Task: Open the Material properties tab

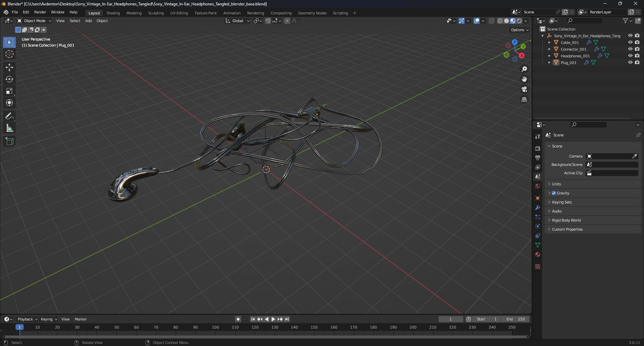Action: click(538, 254)
